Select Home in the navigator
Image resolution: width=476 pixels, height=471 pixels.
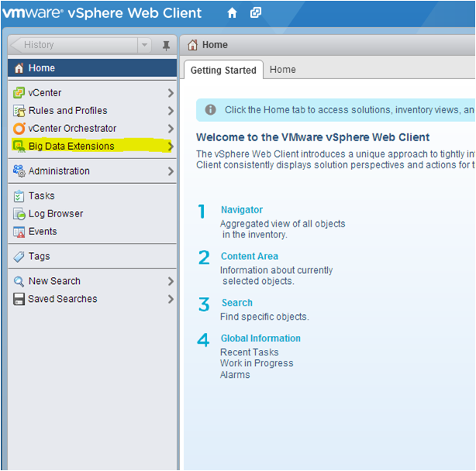pyautogui.click(x=92, y=68)
